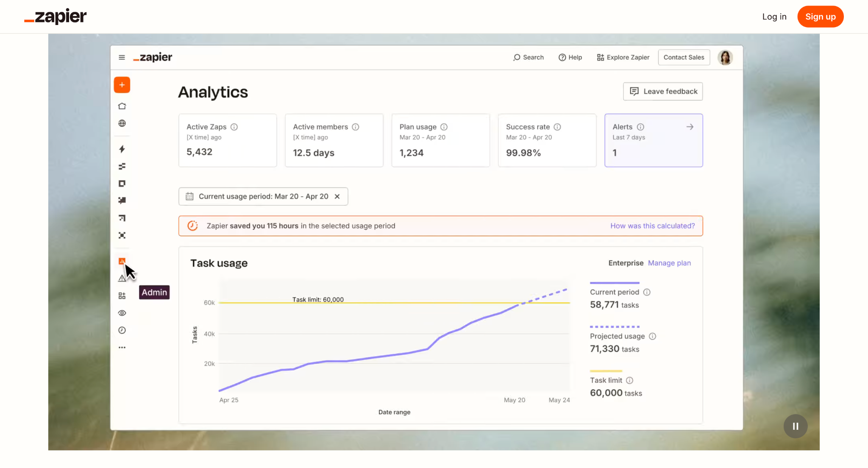Click the eye icon in sidebar
The height and width of the screenshot is (468, 868).
(x=122, y=313)
